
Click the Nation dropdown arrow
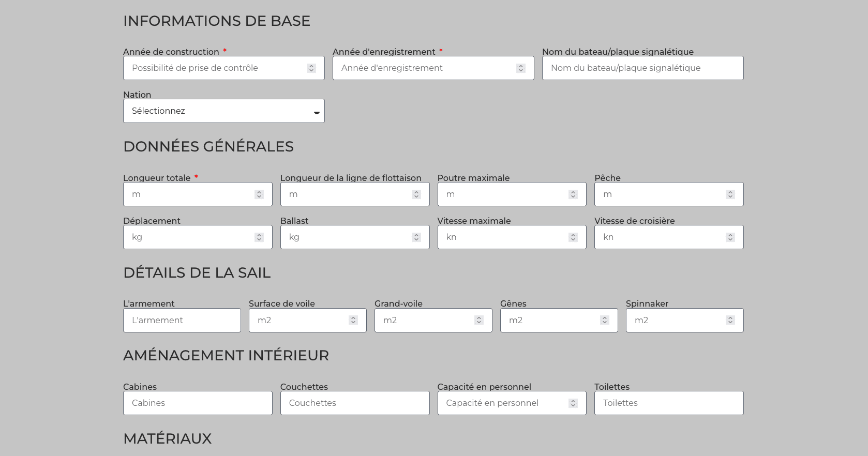click(x=317, y=112)
